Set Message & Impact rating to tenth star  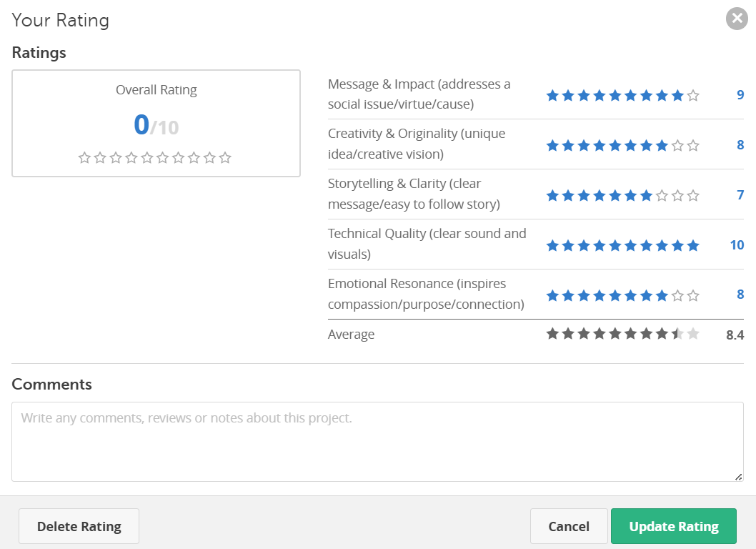pyautogui.click(x=693, y=96)
